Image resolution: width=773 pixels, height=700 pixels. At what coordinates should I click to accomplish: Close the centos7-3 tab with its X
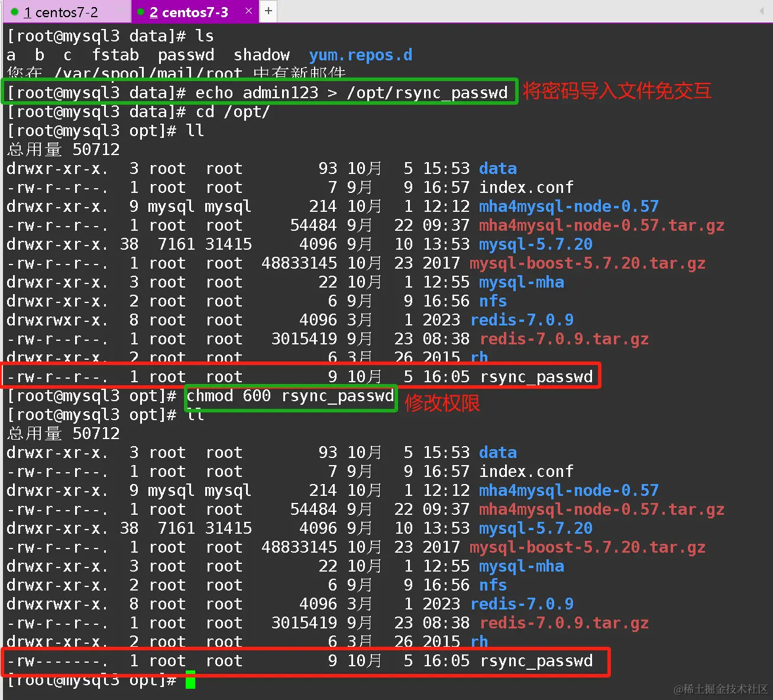248,11
